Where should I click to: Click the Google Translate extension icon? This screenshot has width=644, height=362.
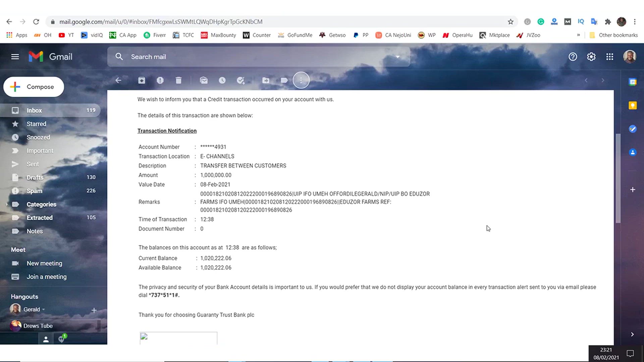pyautogui.click(x=594, y=22)
